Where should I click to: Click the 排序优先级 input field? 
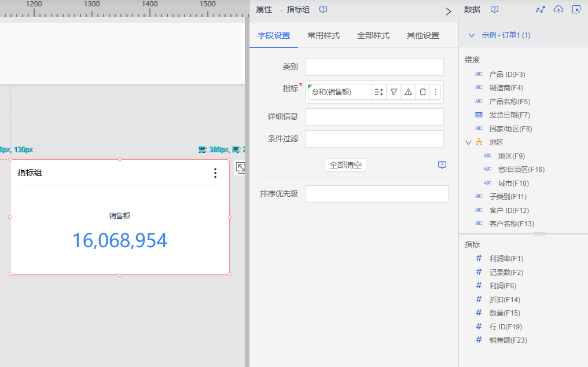coord(376,194)
